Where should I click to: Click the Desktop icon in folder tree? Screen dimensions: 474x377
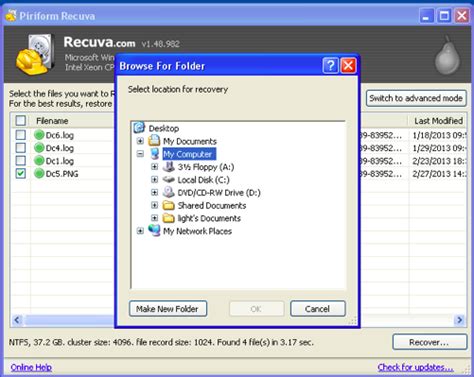pyautogui.click(x=139, y=128)
